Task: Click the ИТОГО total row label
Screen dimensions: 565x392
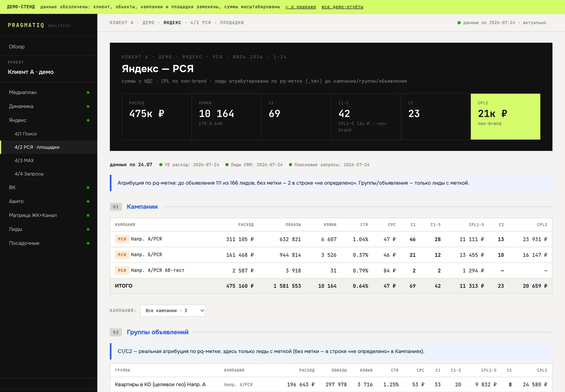Action: [124, 286]
